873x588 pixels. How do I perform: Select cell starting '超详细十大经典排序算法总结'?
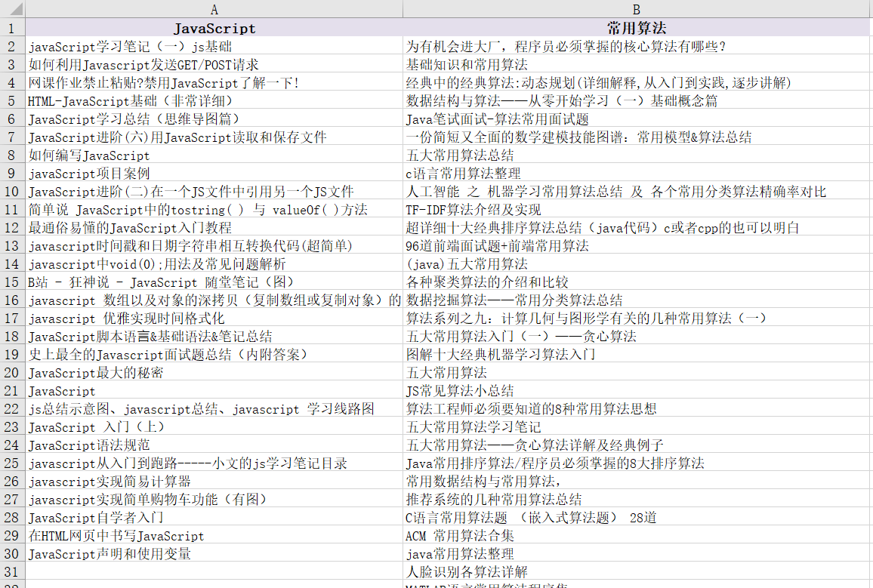[637, 227]
